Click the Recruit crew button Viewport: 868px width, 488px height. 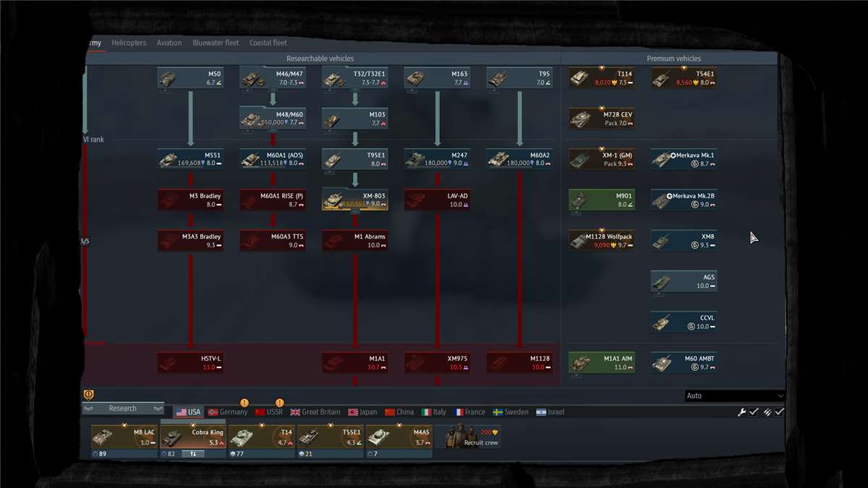(x=469, y=437)
